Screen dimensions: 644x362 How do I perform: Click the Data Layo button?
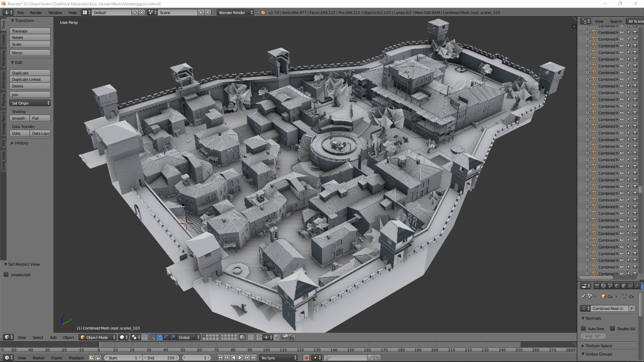[40, 133]
